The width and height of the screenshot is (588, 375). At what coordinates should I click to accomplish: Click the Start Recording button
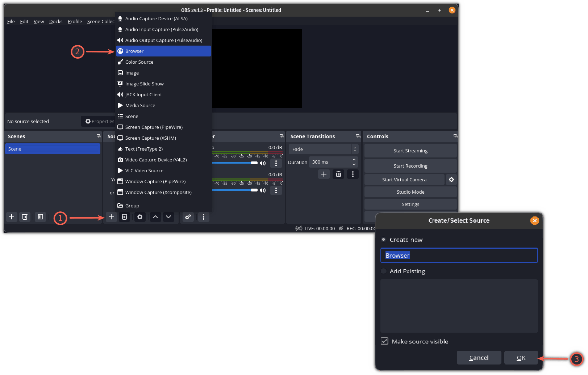[x=410, y=166]
